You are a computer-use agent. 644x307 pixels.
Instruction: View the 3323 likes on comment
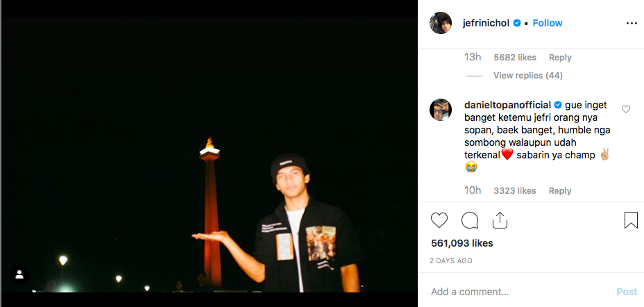(514, 191)
